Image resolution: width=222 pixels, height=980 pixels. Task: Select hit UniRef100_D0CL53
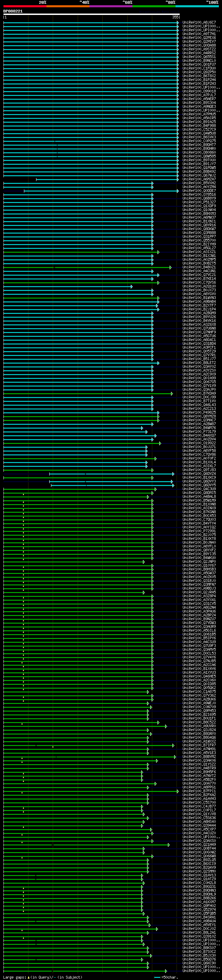[x=199, y=653]
